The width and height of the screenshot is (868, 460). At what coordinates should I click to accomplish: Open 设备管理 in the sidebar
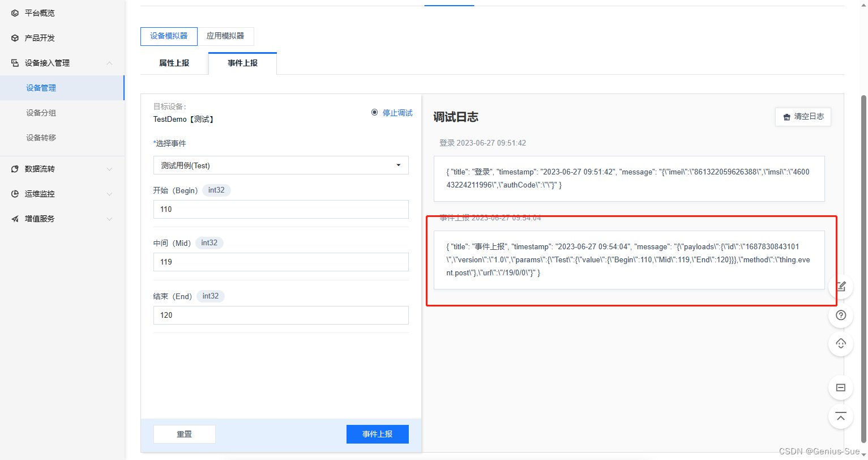[62, 88]
